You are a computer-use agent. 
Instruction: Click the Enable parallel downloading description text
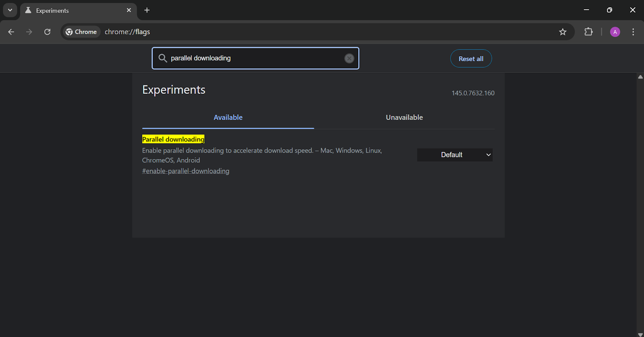[262, 155]
